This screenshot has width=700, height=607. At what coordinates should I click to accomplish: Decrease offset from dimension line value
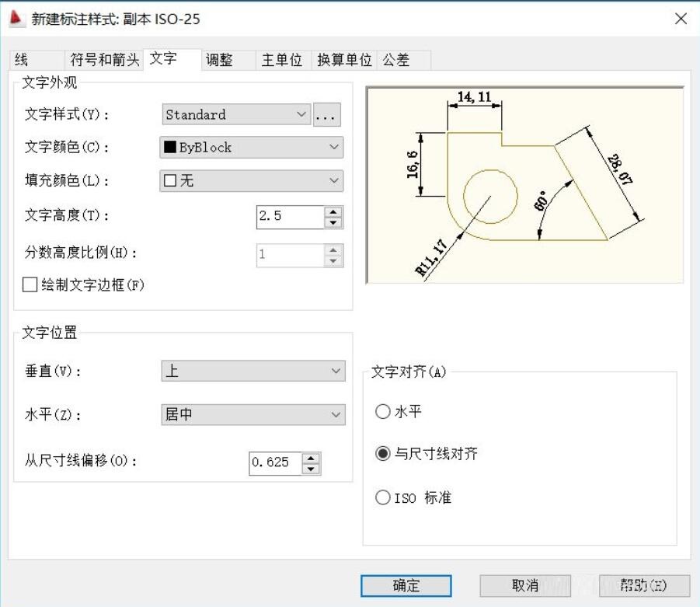312,469
